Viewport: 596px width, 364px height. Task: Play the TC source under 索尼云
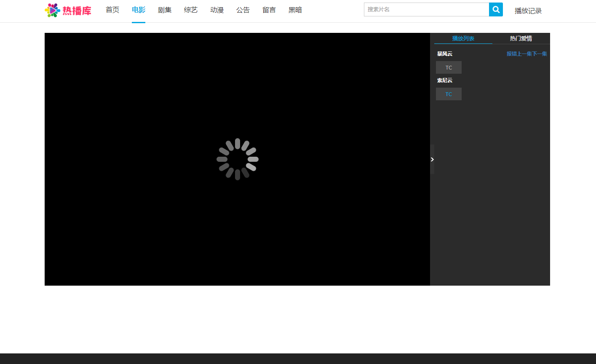point(449,94)
